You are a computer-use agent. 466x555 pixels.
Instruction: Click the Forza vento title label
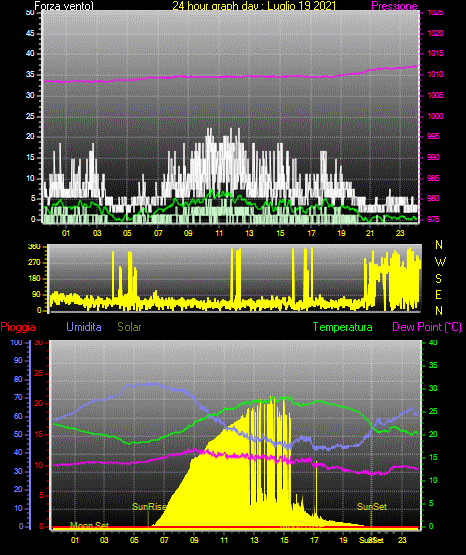coord(64,6)
